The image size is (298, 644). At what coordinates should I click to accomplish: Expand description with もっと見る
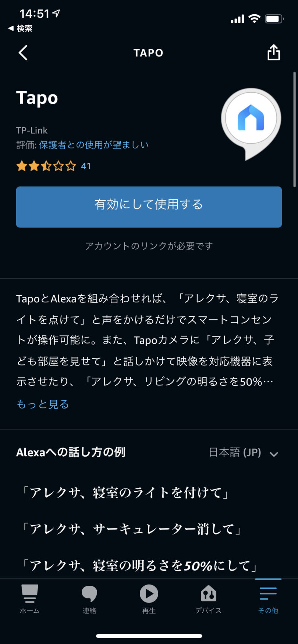43,404
